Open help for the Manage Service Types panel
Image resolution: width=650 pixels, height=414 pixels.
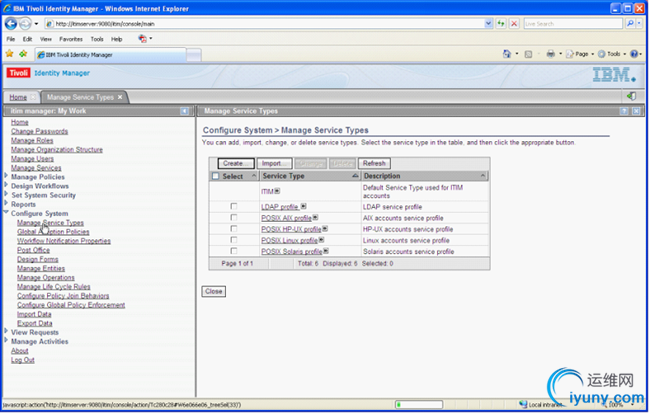[624, 111]
